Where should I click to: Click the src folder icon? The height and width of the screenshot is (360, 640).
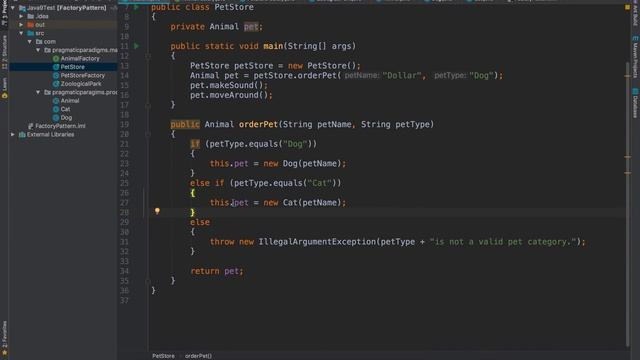point(31,33)
